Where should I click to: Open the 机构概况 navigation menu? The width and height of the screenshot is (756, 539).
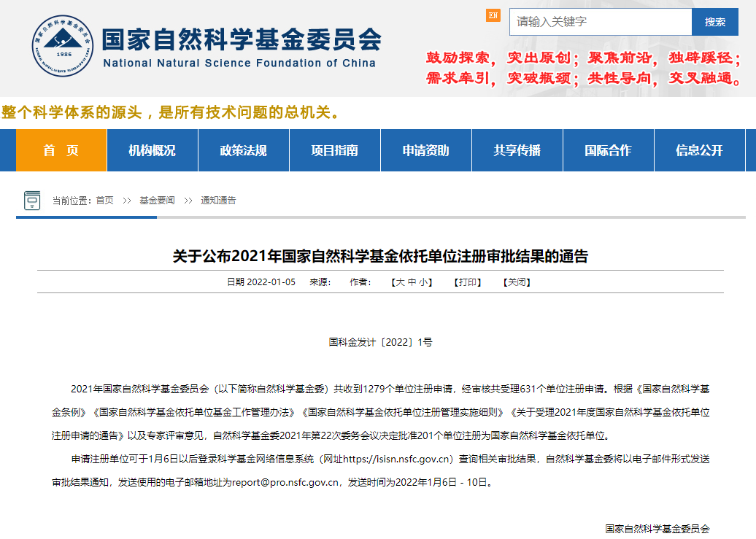[152, 150]
